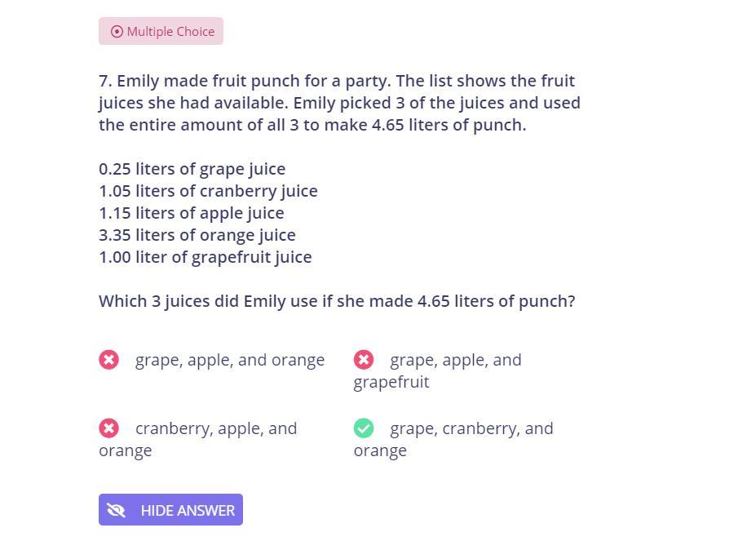This screenshot has width=756, height=550.
Task: Click red X beside cranberry, apple, and orange
Action: 109,428
